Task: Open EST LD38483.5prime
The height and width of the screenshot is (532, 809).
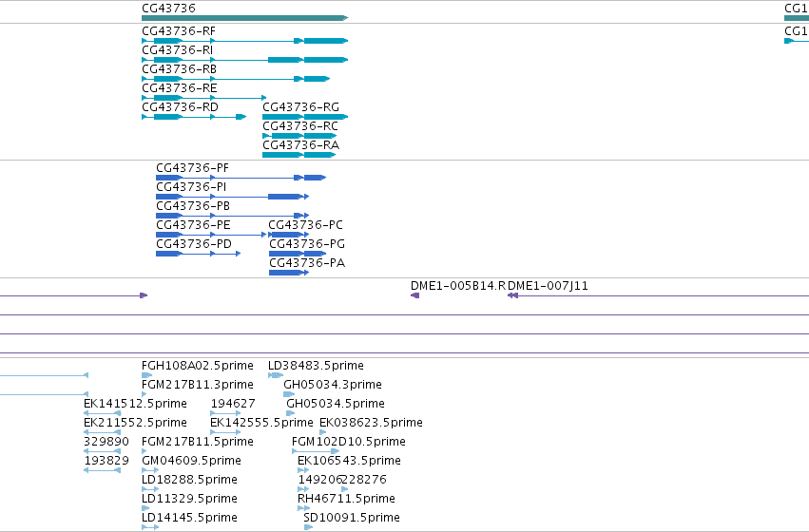Action: pyautogui.click(x=276, y=375)
